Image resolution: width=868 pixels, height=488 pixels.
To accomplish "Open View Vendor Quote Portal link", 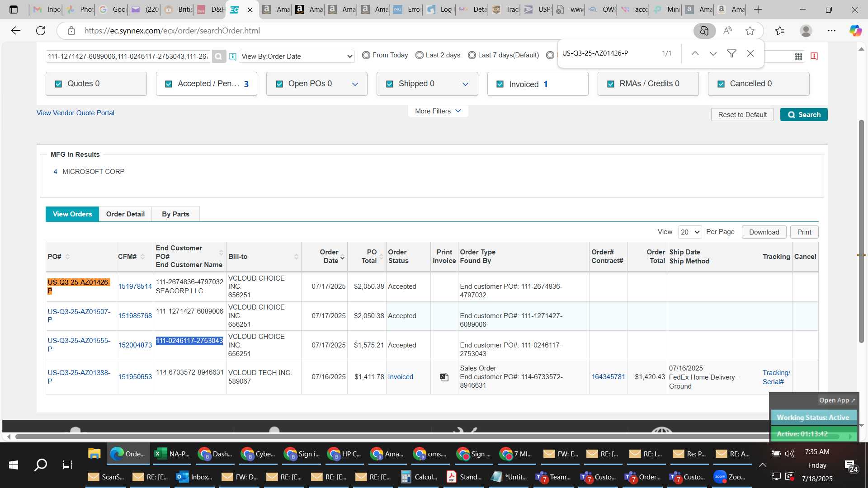I will tap(75, 113).
